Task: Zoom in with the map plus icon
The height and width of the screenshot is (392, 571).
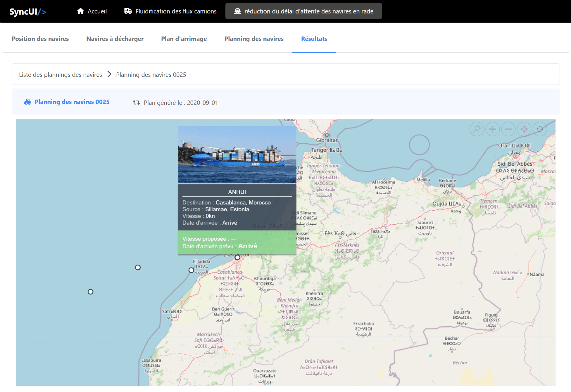Action: [x=493, y=129]
